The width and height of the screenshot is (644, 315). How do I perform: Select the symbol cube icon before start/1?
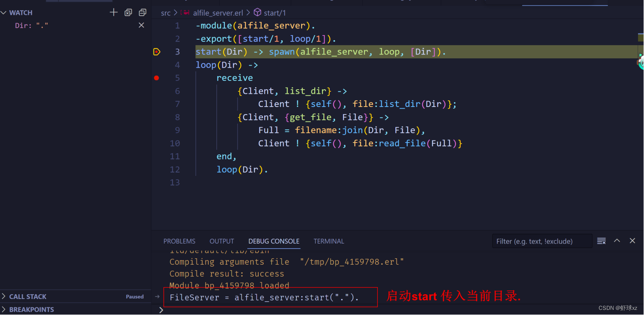point(257,13)
